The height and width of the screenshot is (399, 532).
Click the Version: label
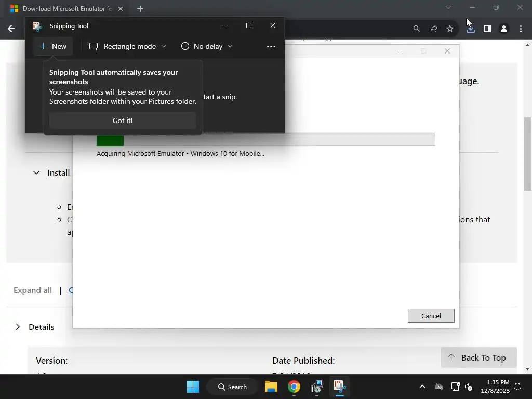click(51, 361)
